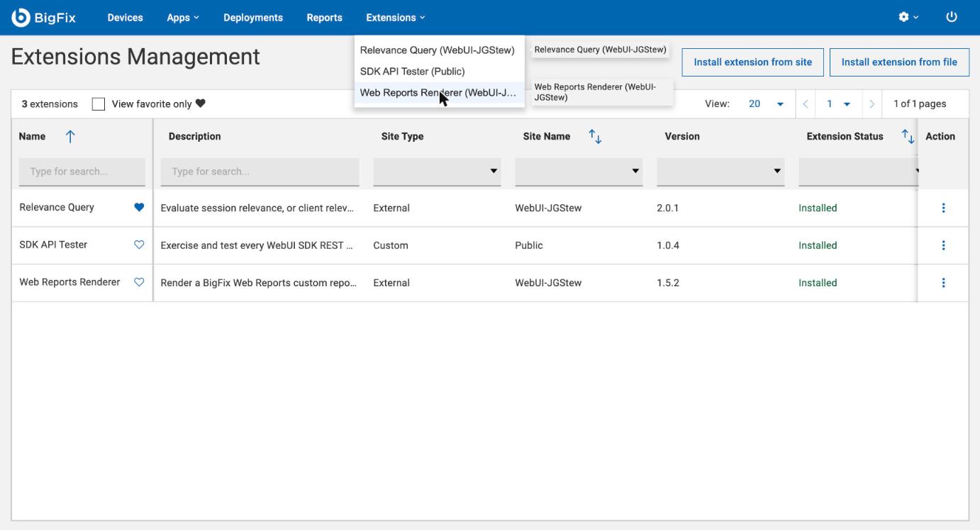980x530 pixels.
Task: Open action menu for Relevance Query row
Action: click(x=943, y=208)
